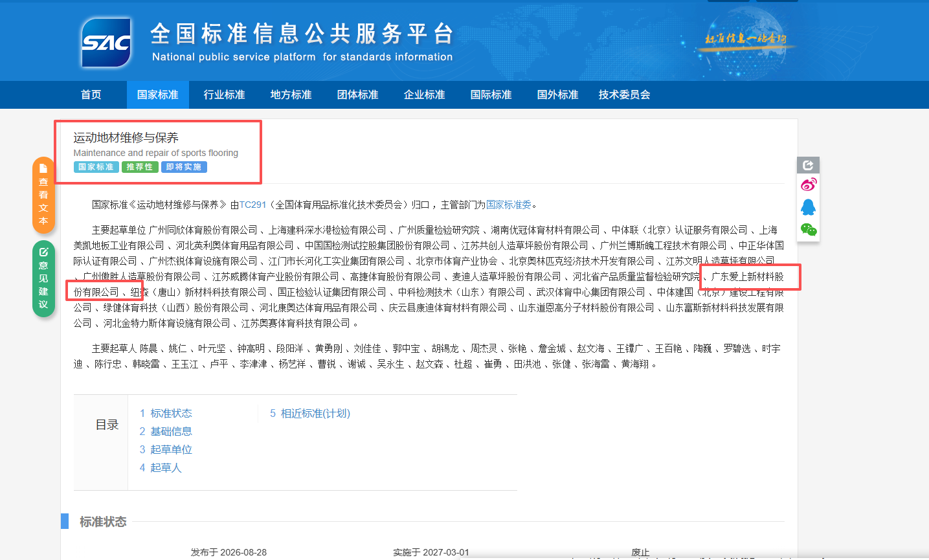The width and height of the screenshot is (929, 560).
Task: Go to 首页 nav item
Action: (x=91, y=95)
